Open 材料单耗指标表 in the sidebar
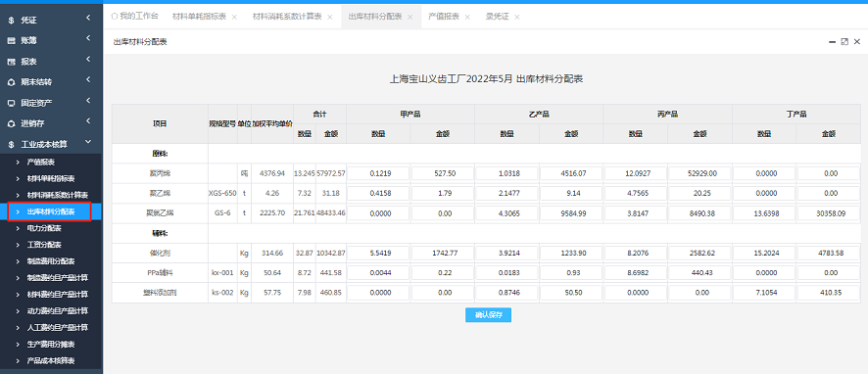The image size is (868, 374). click(x=51, y=179)
